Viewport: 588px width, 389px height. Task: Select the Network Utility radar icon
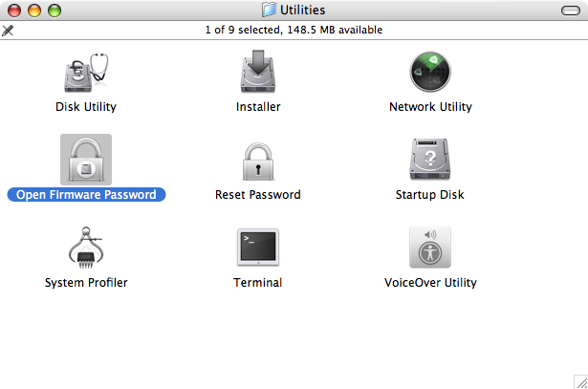click(x=430, y=72)
